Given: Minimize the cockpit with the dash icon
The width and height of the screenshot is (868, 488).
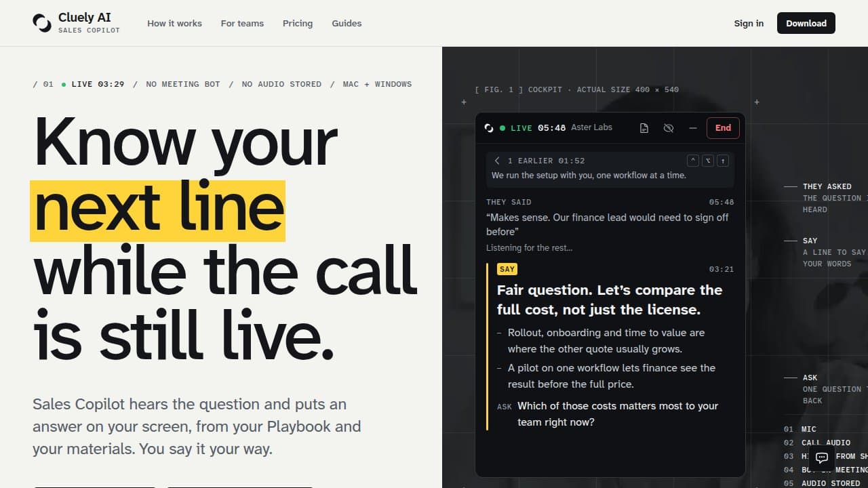Looking at the screenshot, I should point(692,128).
